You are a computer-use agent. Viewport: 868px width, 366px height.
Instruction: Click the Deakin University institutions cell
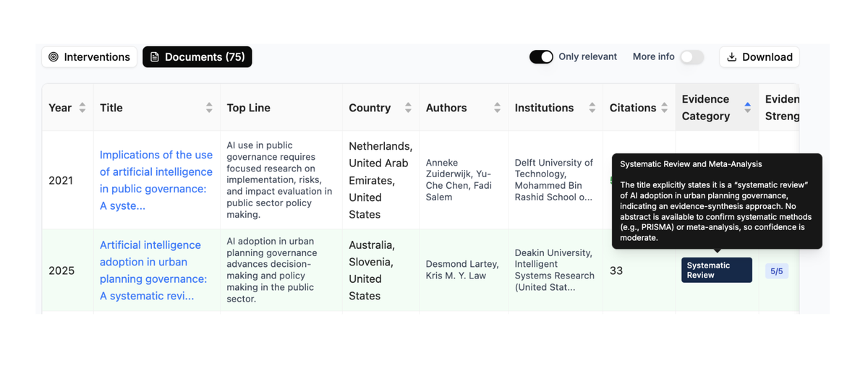[x=554, y=270]
